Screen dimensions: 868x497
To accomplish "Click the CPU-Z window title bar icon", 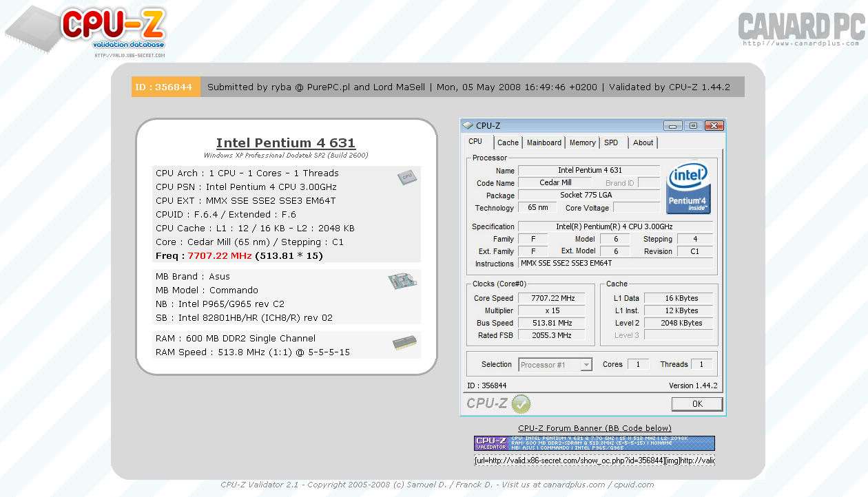I will tap(468, 125).
